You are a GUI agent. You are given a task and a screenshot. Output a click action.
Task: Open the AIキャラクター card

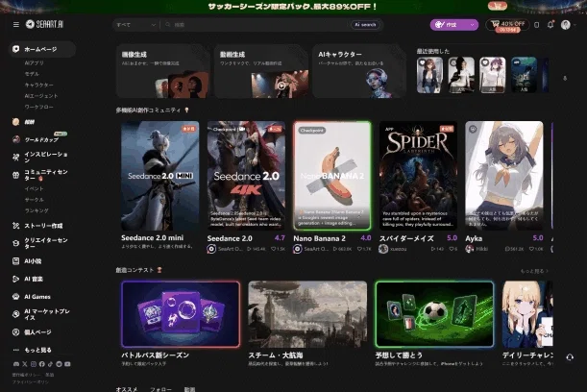tap(359, 71)
